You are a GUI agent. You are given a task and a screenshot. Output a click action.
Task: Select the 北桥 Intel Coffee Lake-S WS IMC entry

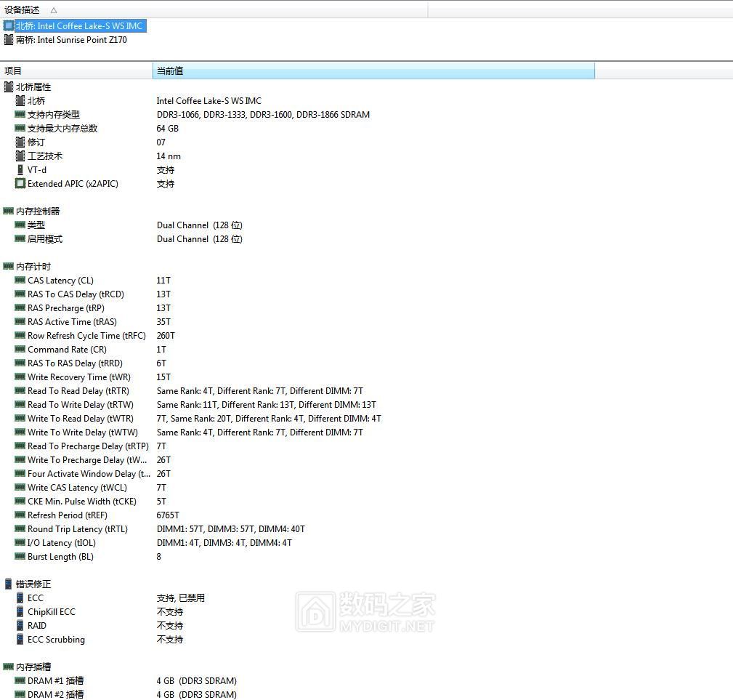80,25
